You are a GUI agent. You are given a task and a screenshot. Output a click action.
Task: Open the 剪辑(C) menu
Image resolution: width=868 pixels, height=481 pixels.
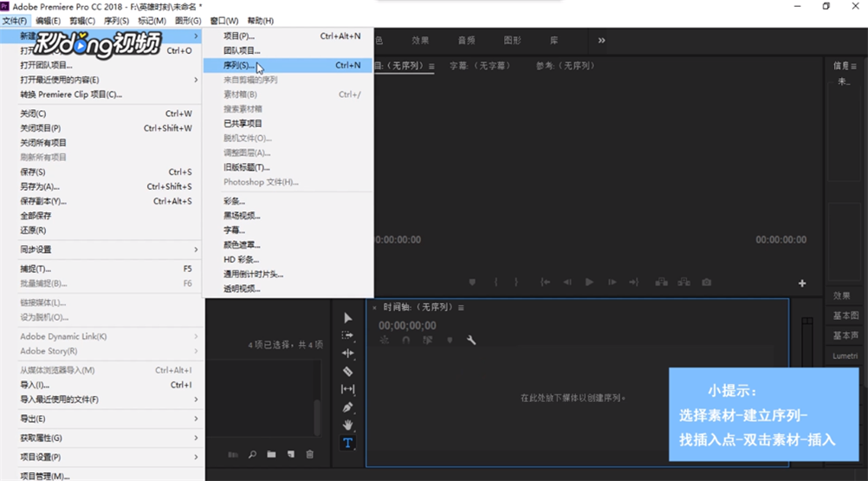[82, 21]
